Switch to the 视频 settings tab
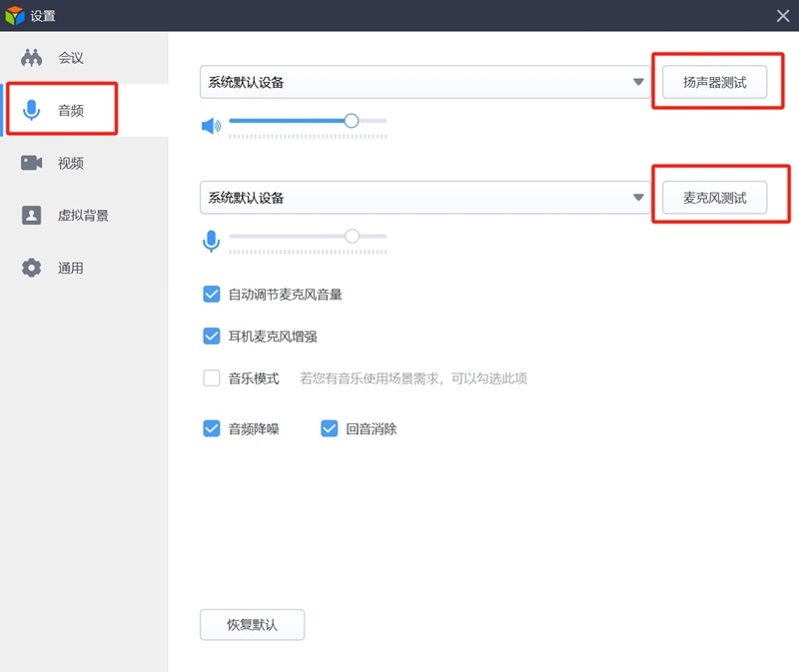Screen dimensions: 799x672 [x=31, y=162]
